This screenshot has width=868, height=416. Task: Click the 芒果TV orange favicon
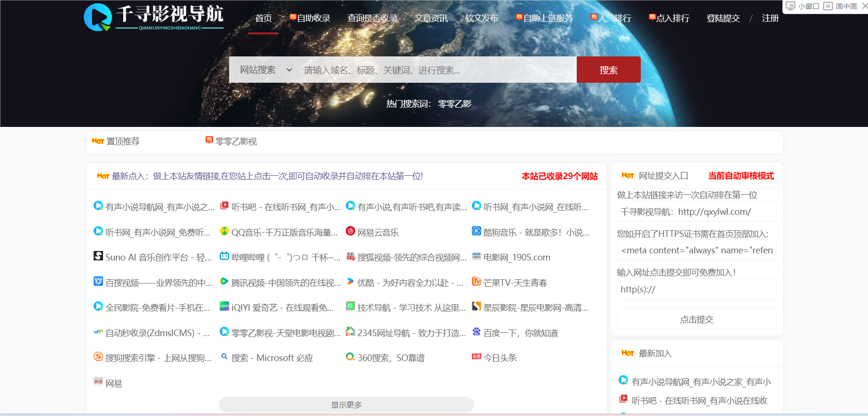coord(477,282)
